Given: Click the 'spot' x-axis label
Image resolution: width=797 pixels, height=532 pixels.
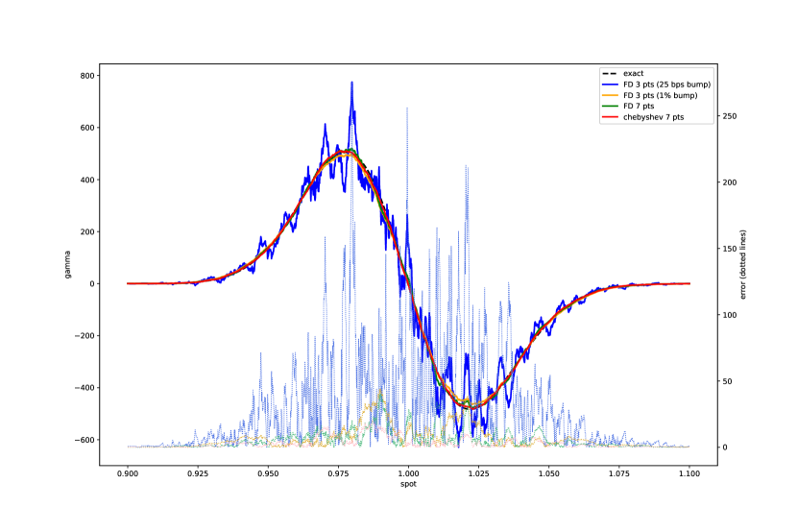Looking at the screenshot, I should [408, 484].
